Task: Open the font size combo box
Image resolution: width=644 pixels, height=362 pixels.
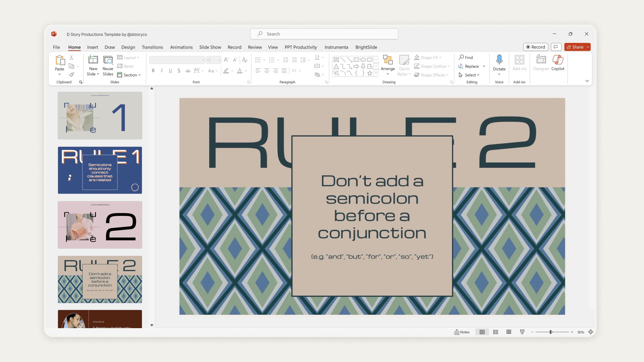Action: point(213,60)
